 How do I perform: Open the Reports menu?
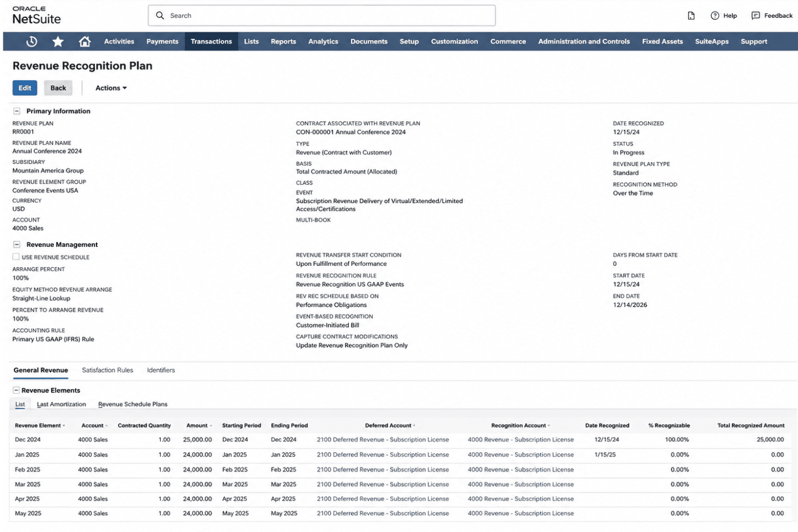pyautogui.click(x=283, y=42)
